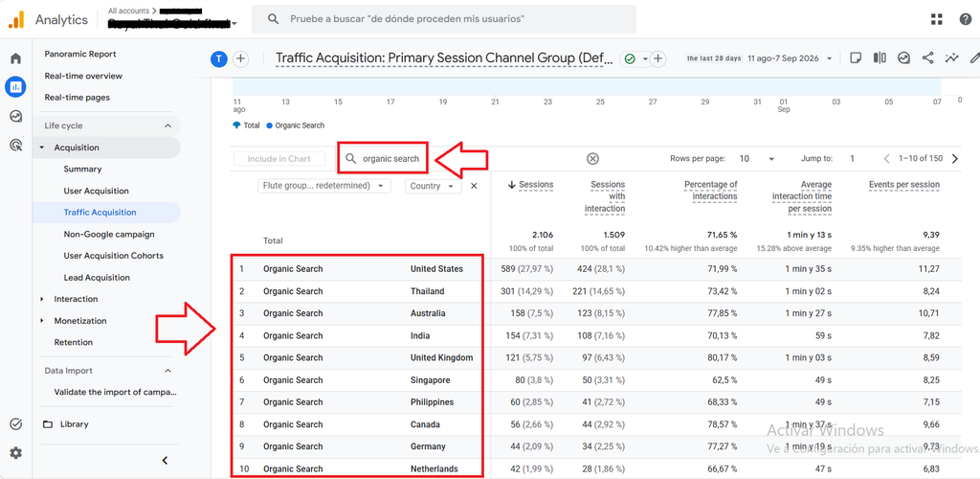Click the Jump to page field
The width and height of the screenshot is (980, 479).
(x=852, y=159)
